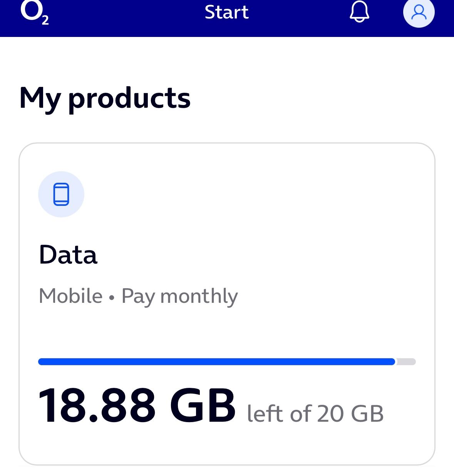
Task: Click the grey used end of data bar
Action: [x=406, y=362]
